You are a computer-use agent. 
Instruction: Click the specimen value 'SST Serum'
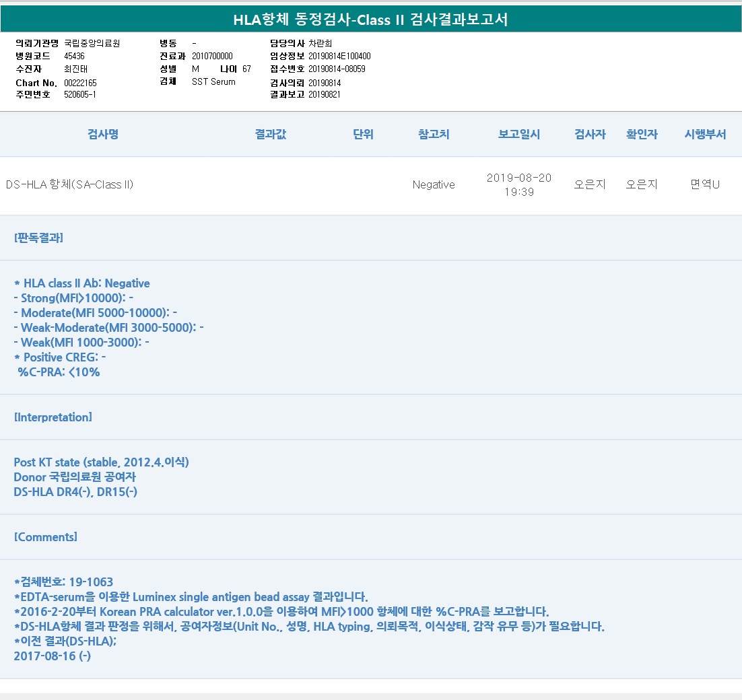click(x=213, y=82)
